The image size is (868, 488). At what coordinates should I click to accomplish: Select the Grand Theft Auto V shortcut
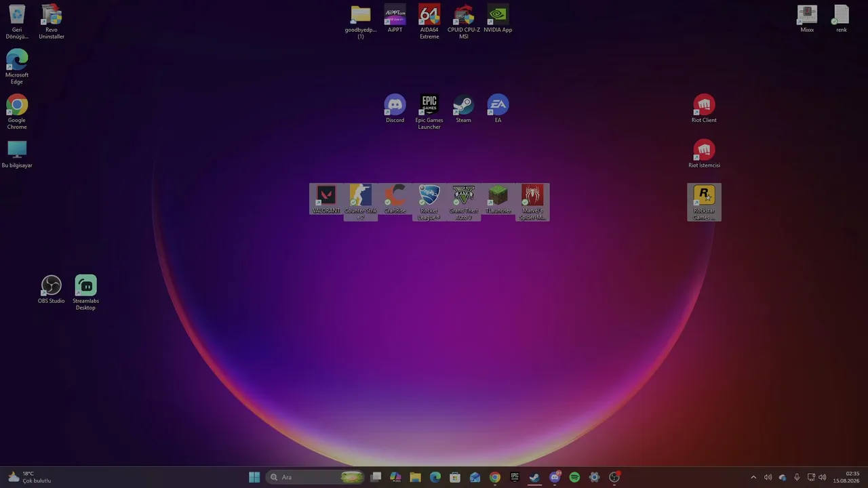[x=464, y=203]
